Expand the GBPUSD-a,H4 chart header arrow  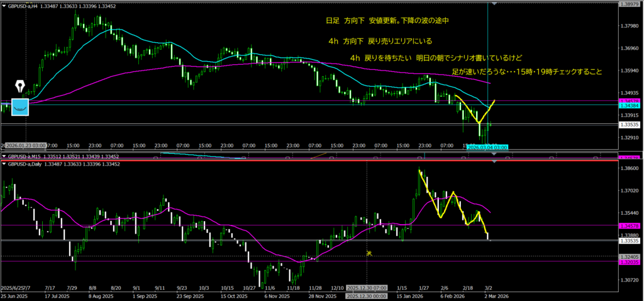tap(4, 4)
